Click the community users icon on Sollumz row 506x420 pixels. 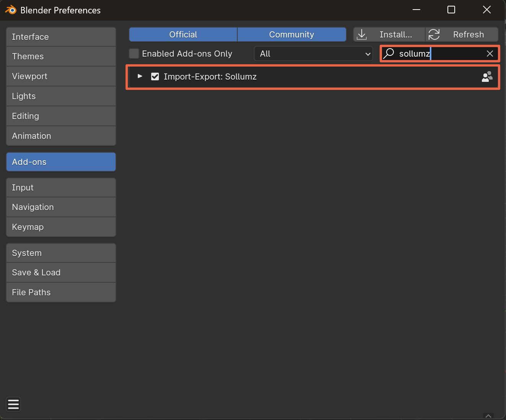tap(487, 77)
